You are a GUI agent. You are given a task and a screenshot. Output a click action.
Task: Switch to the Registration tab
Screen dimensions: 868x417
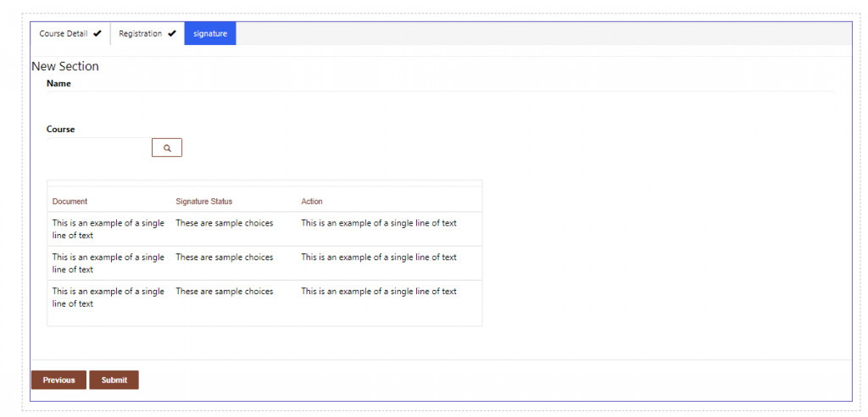147,33
